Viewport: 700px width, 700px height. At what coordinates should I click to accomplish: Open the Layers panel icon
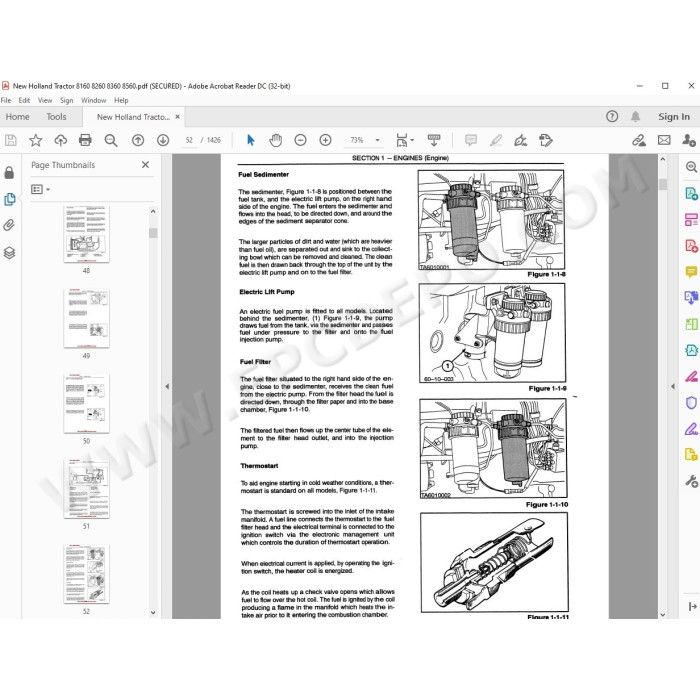pyautogui.click(x=9, y=253)
